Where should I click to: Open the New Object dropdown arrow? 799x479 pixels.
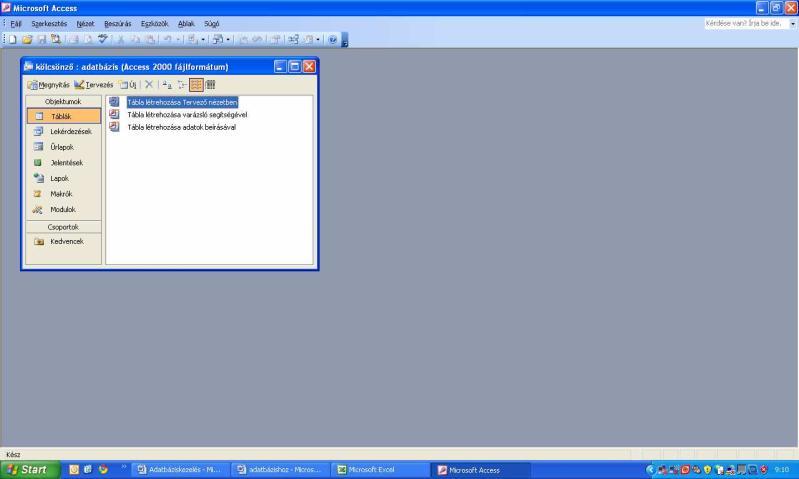click(318, 39)
